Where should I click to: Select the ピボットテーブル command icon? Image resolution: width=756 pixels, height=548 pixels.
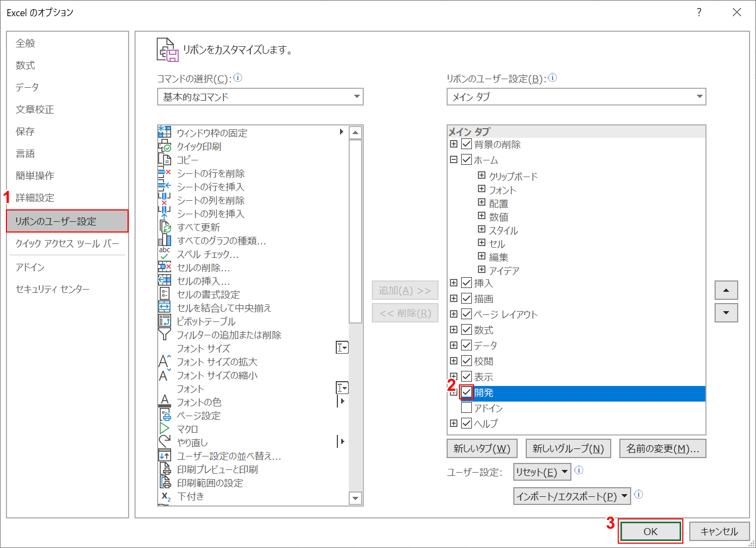tap(165, 321)
